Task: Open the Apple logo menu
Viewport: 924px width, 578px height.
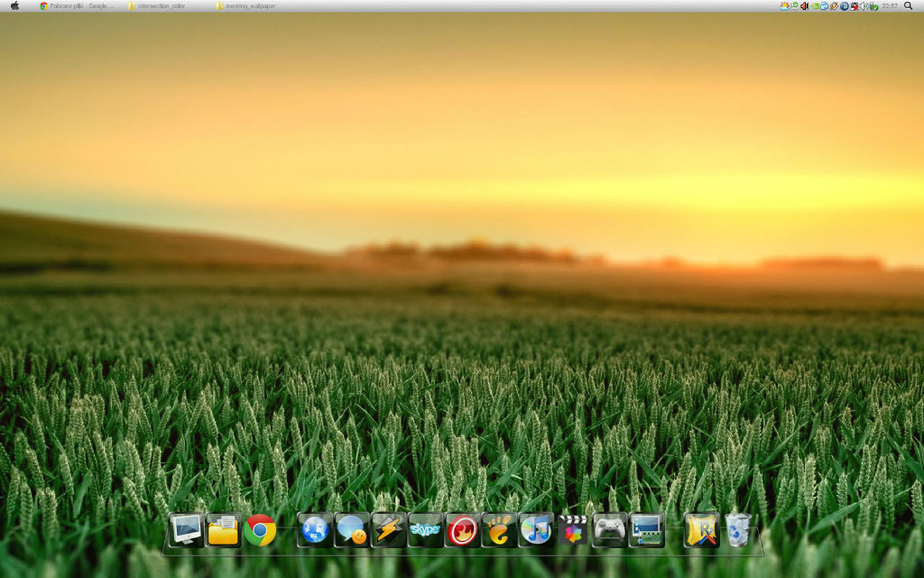Action: point(14,6)
